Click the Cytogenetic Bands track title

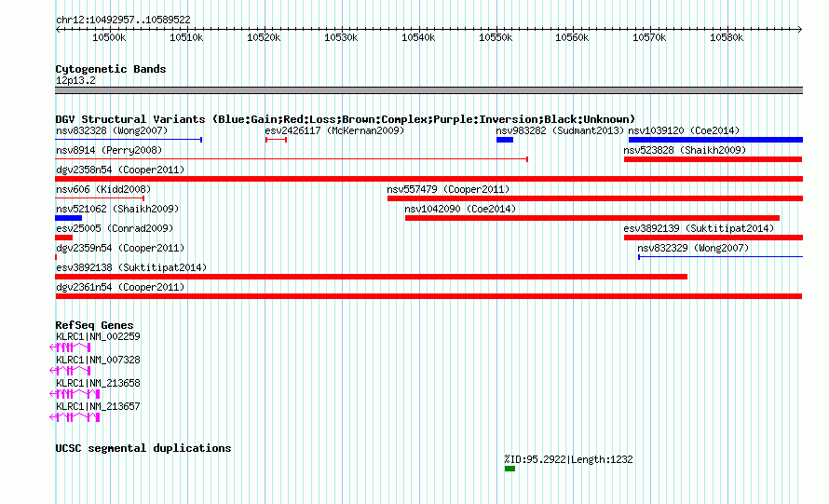(x=111, y=69)
